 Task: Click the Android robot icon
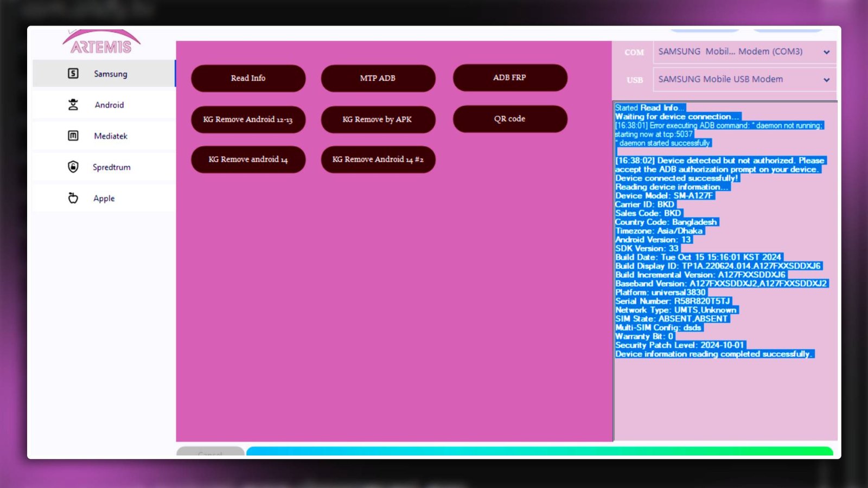tap(73, 105)
